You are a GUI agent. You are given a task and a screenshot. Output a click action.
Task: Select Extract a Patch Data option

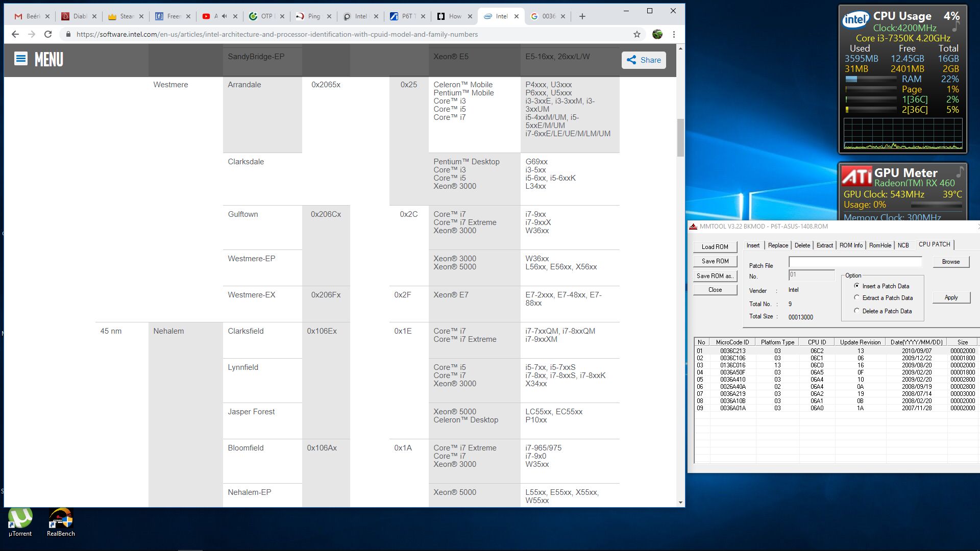(857, 297)
